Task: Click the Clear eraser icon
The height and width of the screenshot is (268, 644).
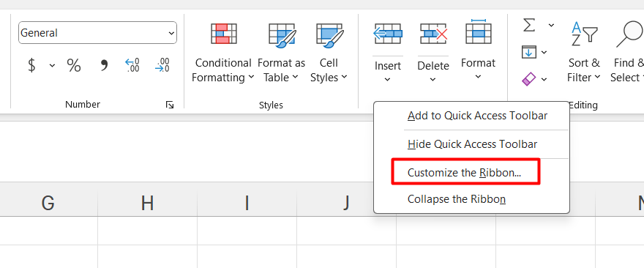Action: click(x=529, y=78)
